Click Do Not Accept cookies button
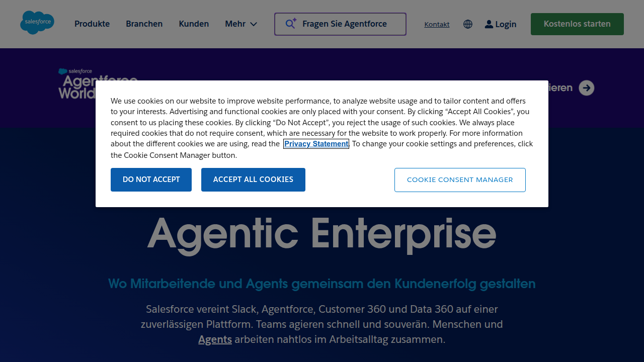The height and width of the screenshot is (362, 644). 151,179
